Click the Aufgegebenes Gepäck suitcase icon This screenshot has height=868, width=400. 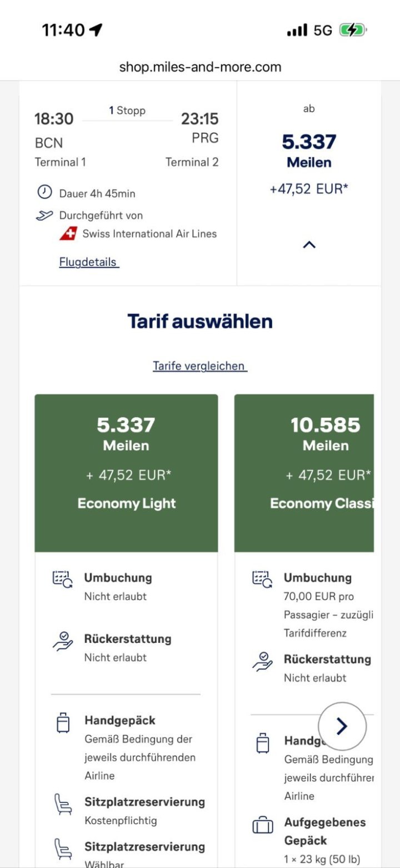click(263, 826)
